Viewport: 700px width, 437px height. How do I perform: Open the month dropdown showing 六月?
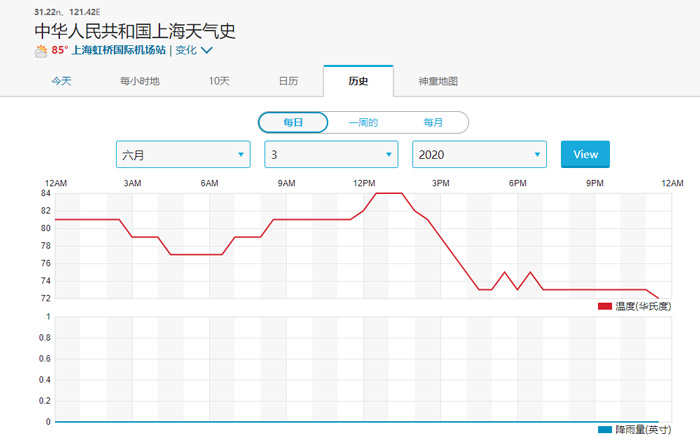tap(183, 155)
